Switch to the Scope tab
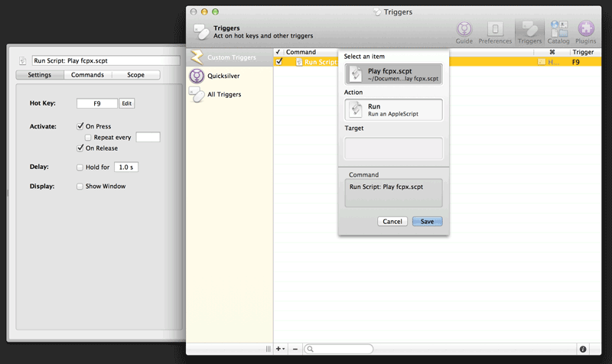Screen dimensions: 612x364 coord(136,74)
